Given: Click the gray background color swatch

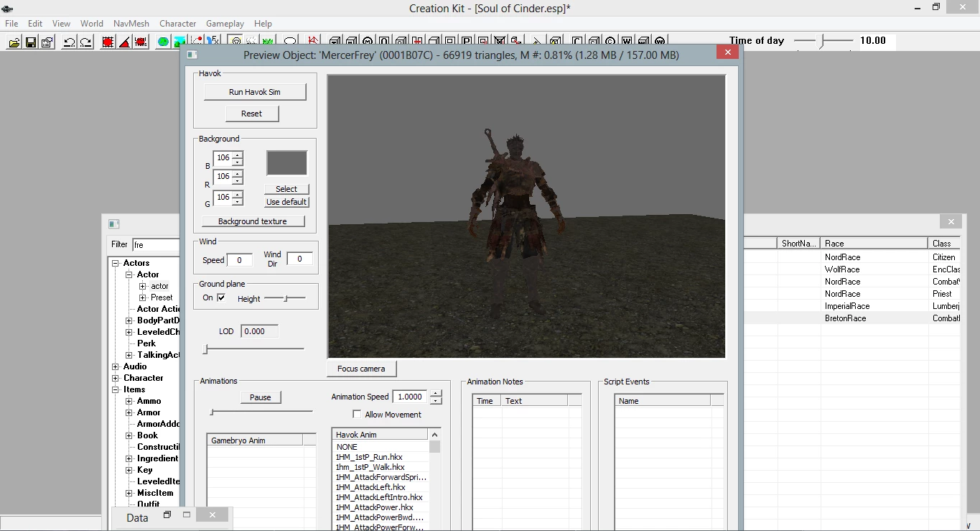Looking at the screenshot, I should (287, 163).
